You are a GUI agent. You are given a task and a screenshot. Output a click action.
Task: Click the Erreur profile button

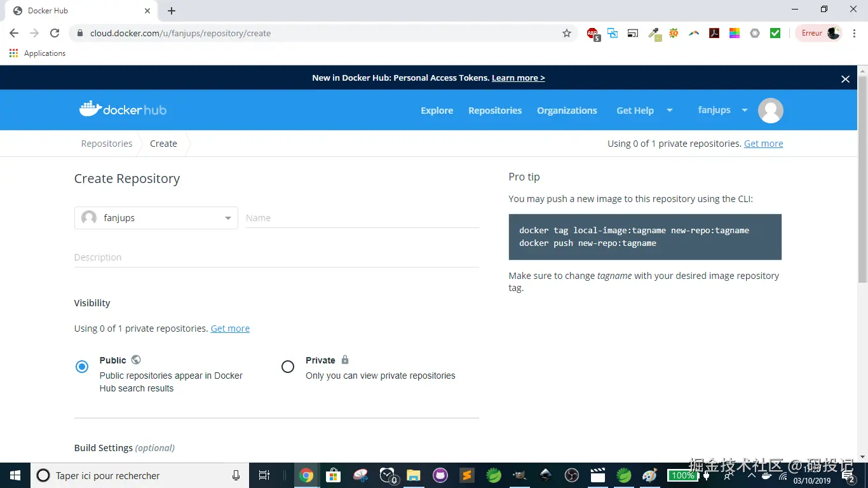click(x=820, y=33)
